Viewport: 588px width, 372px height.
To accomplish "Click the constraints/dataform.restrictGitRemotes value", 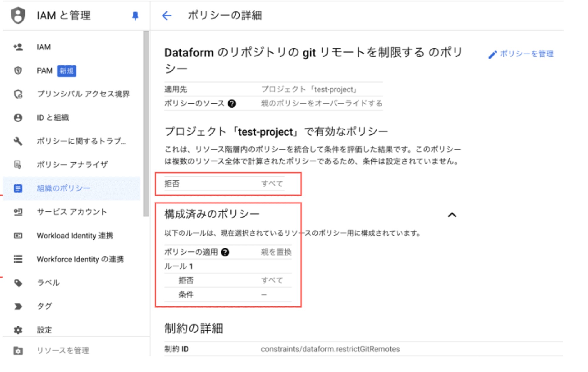I will (330, 349).
